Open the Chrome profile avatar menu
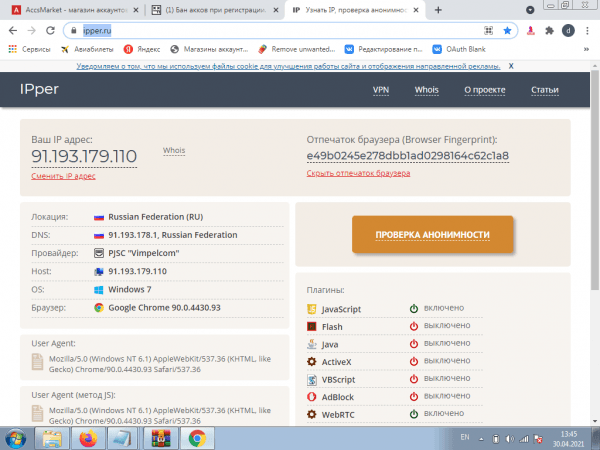 click(567, 31)
